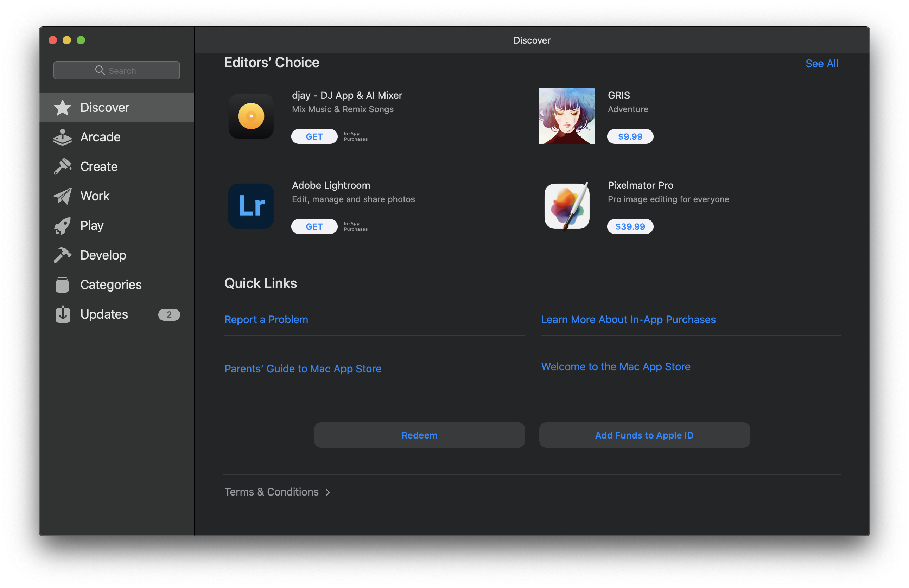Click the Adobe Lightroom title text
This screenshot has width=909, height=588.
pyautogui.click(x=331, y=186)
